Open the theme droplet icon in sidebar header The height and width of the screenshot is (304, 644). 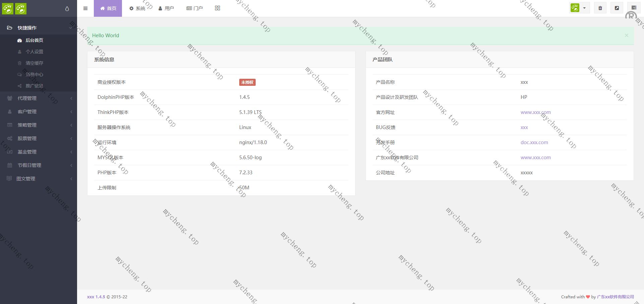67,9
